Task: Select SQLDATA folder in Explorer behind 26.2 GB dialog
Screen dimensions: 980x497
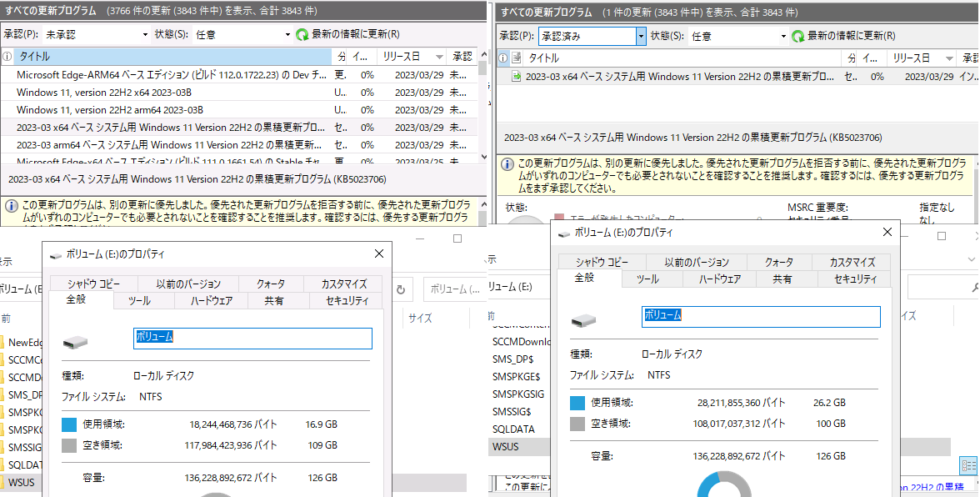Action: point(513,429)
